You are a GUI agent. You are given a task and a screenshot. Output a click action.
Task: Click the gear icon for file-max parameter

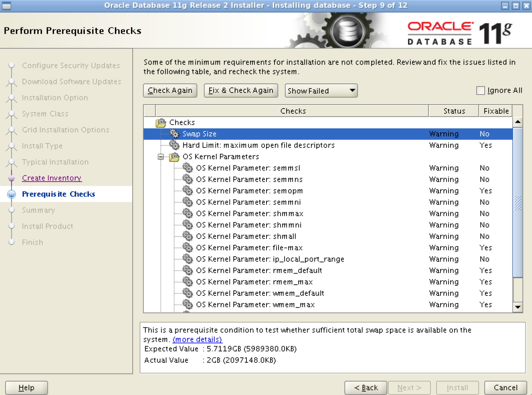click(x=188, y=247)
